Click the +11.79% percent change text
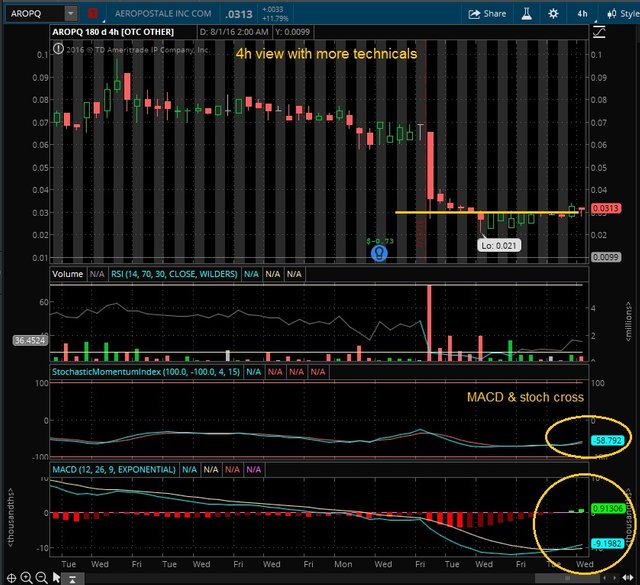Viewport: 640px width, 585px height. pos(275,19)
